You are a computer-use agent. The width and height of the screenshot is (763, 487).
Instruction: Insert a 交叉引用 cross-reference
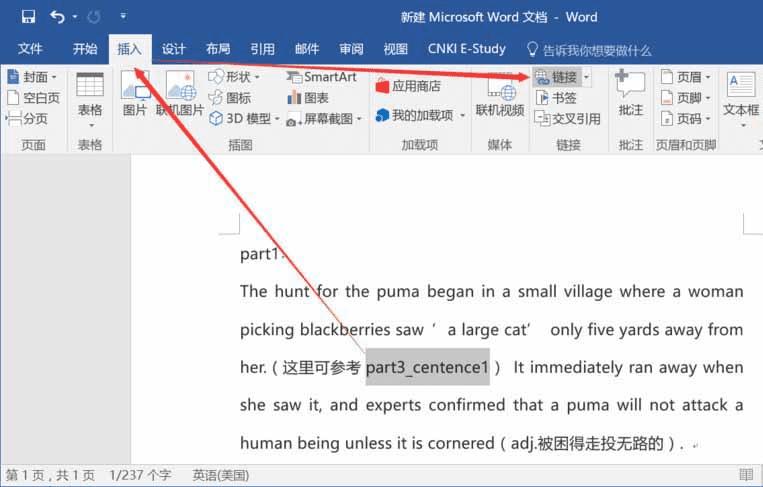pos(567,119)
